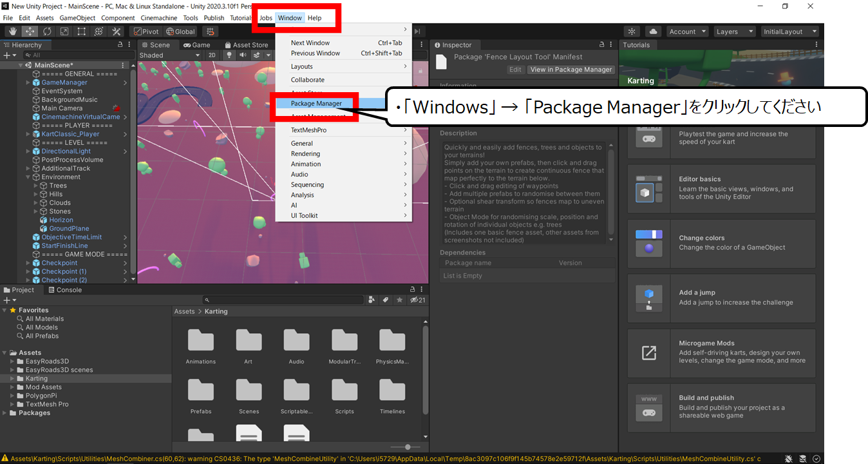Open Inspector panel kebab menu

click(610, 45)
